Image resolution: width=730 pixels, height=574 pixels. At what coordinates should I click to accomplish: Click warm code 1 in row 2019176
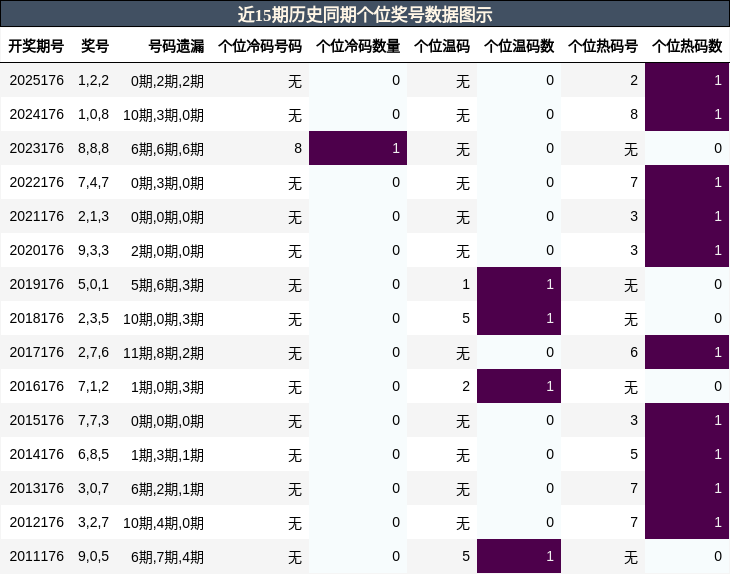click(466, 284)
